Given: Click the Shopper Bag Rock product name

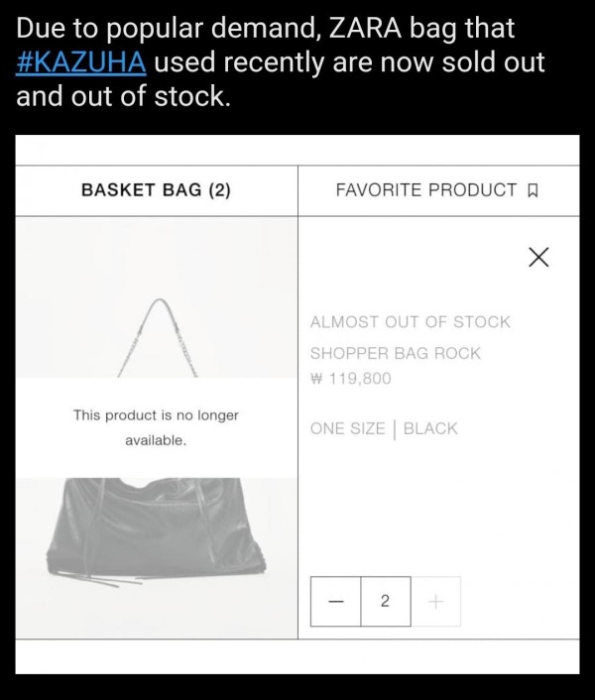Looking at the screenshot, I should 396,354.
